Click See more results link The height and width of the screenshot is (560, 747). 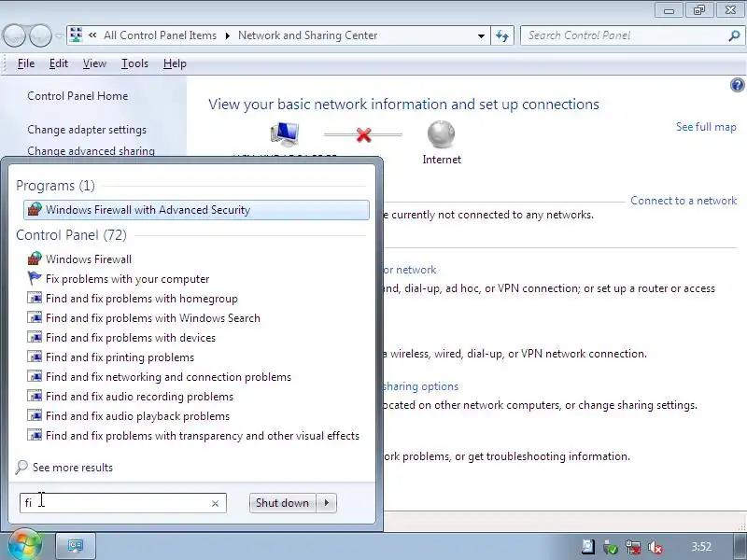(x=73, y=468)
